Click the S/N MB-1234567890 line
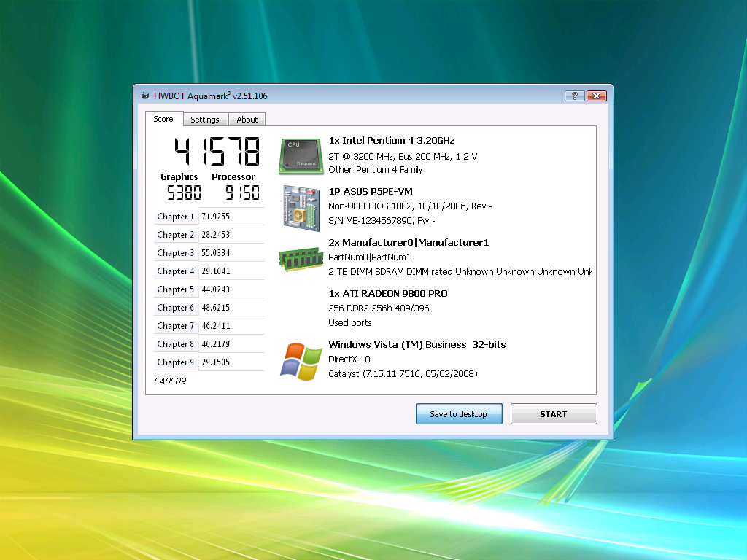 click(382, 220)
